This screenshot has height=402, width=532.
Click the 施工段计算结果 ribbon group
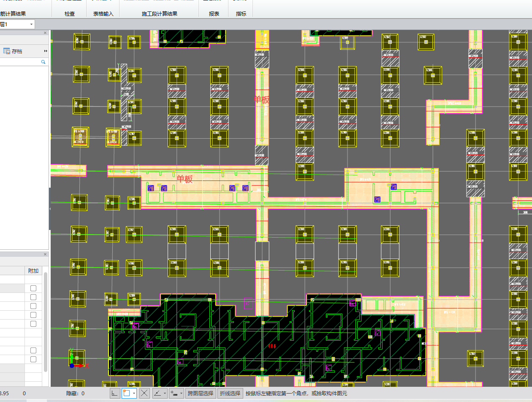[x=160, y=14]
